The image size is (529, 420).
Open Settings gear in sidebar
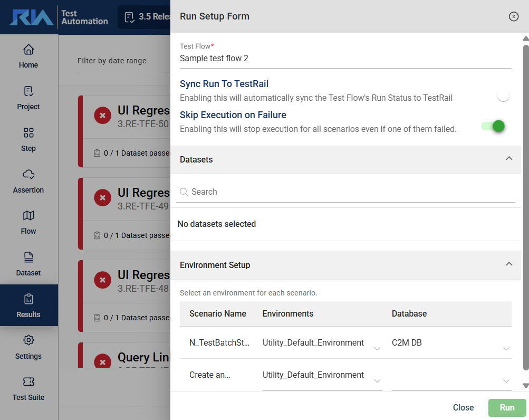(28, 340)
